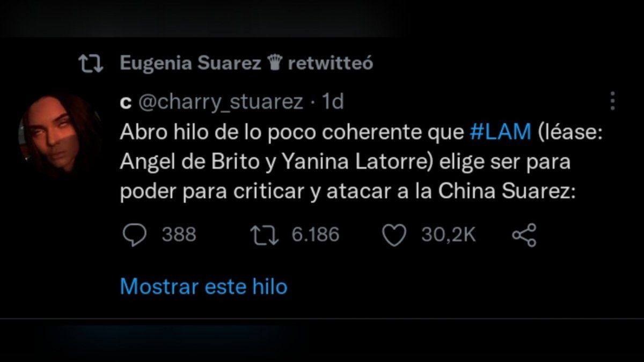
Task: Open the tweet body text starting "Abro hilo"
Action: coord(361,162)
